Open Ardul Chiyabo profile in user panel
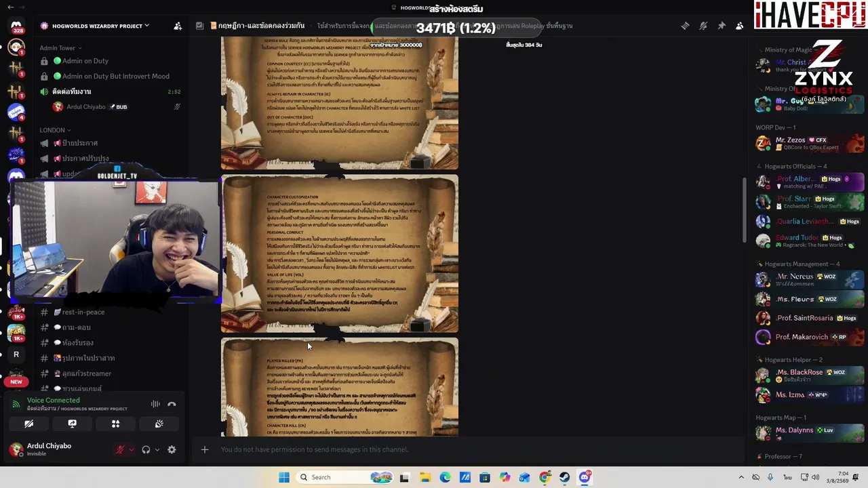Viewport: 868px width, 488px height. point(58,449)
